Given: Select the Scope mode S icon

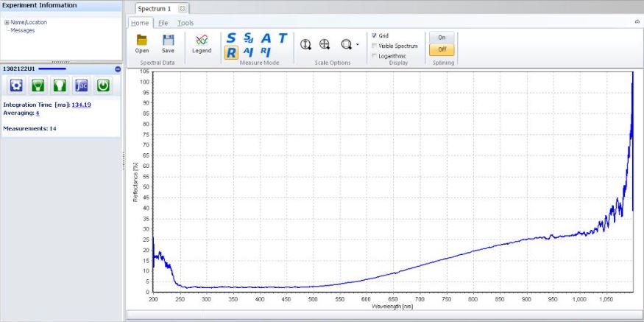Looking at the screenshot, I should [231, 38].
